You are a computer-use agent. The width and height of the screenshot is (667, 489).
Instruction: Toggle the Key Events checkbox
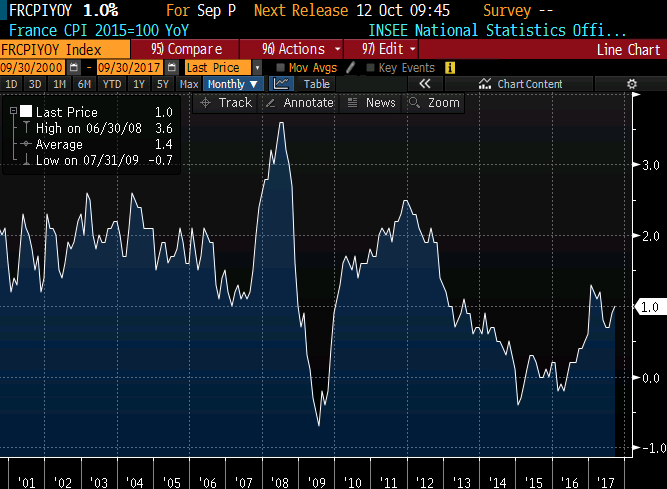[371, 67]
